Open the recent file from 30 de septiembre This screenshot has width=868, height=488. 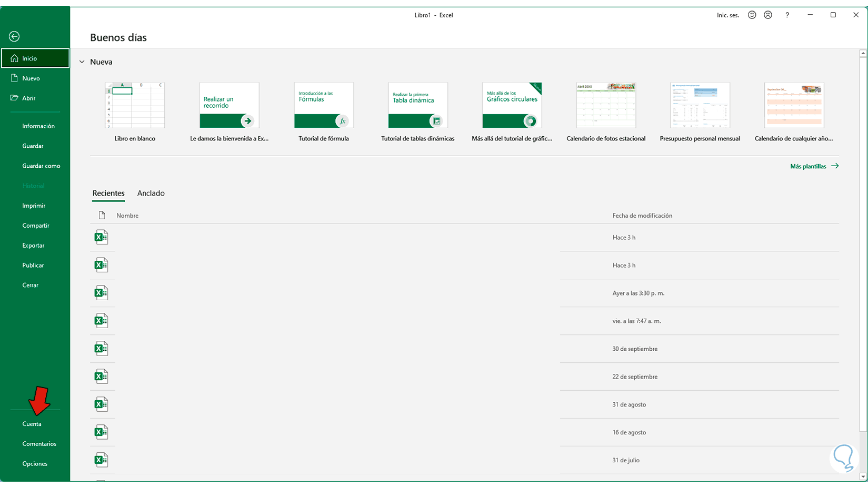click(464, 349)
